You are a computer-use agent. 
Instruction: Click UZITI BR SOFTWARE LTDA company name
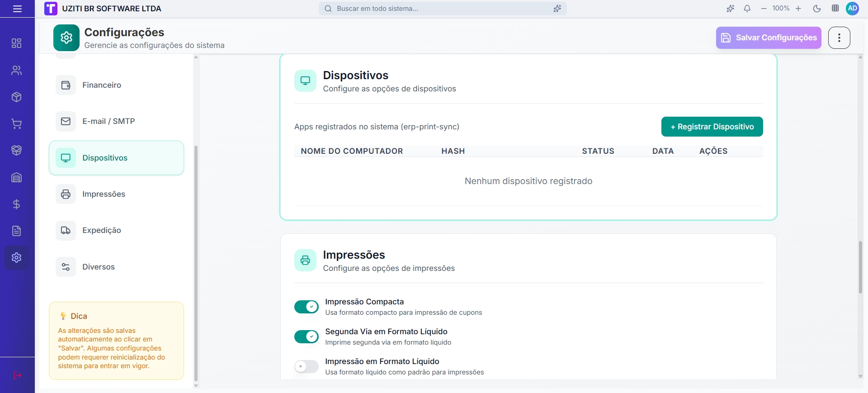(112, 9)
